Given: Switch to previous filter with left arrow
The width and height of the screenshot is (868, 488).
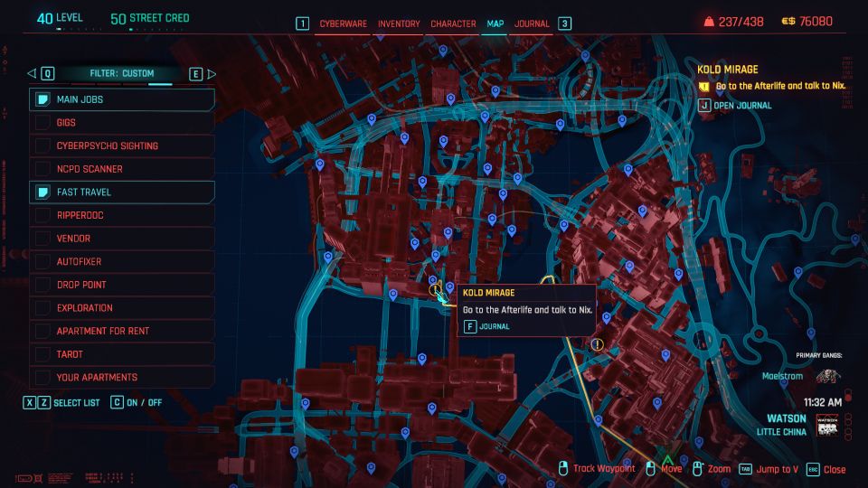Looking at the screenshot, I should click(x=32, y=73).
